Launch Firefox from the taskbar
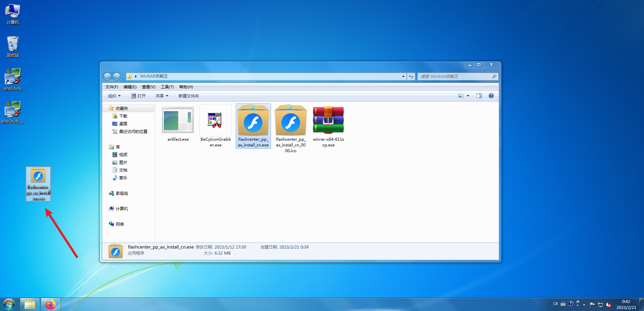 (51, 305)
